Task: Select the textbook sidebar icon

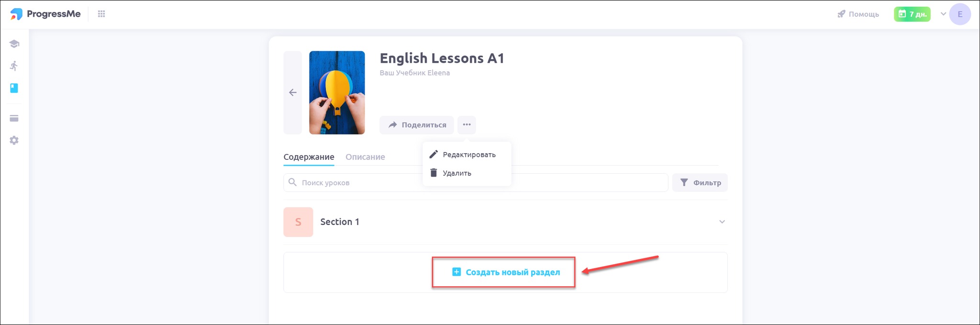Action: [x=14, y=88]
